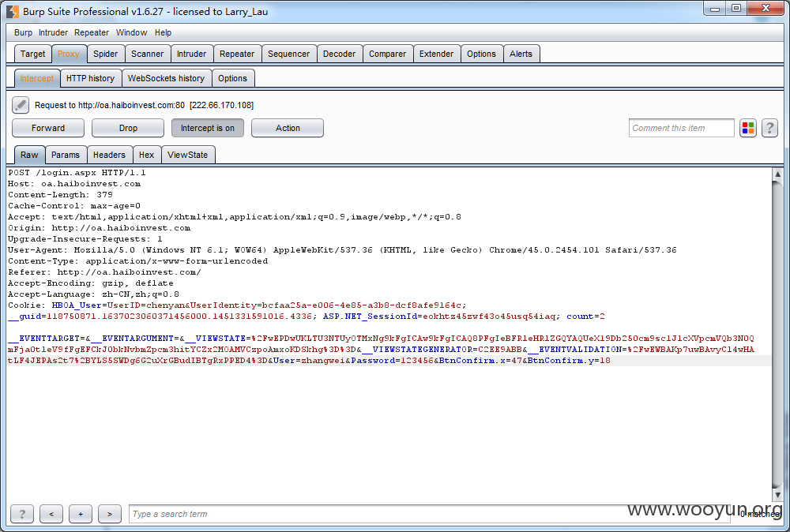The image size is (790, 532).
Task: Go to next search match arrow
Action: [110, 514]
